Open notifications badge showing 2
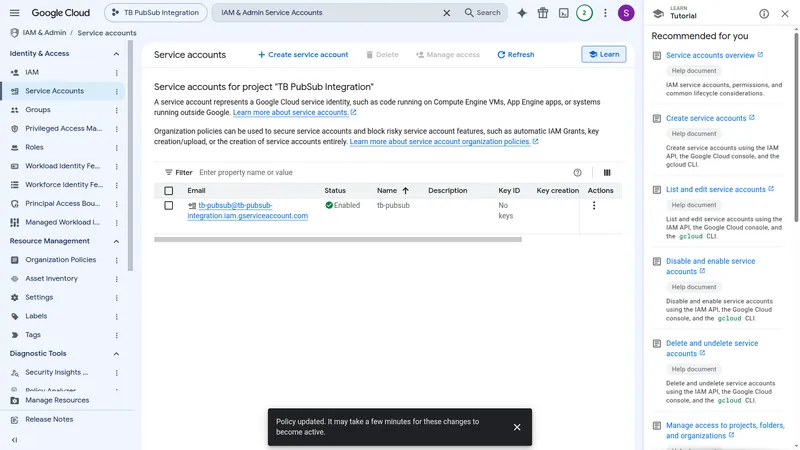The image size is (800, 450). [x=584, y=13]
